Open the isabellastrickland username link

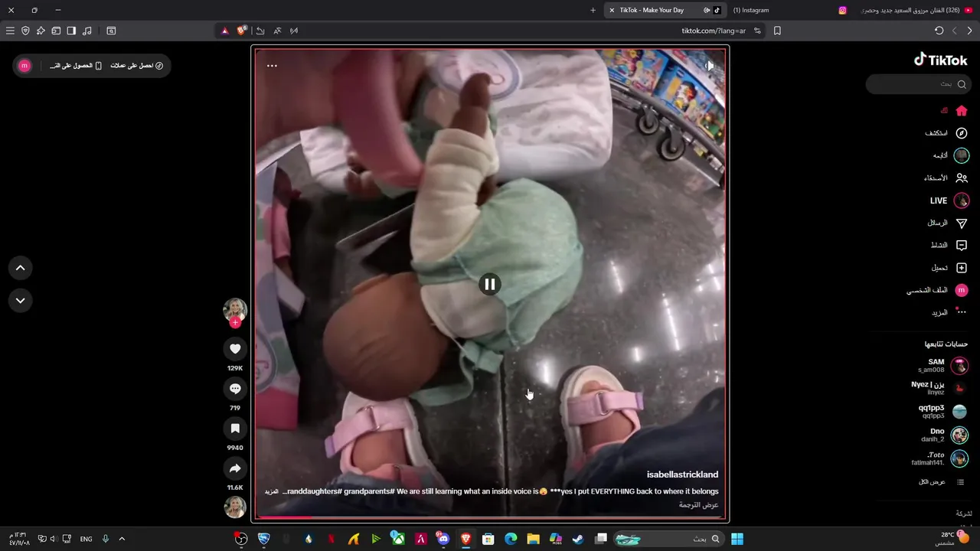tap(682, 474)
